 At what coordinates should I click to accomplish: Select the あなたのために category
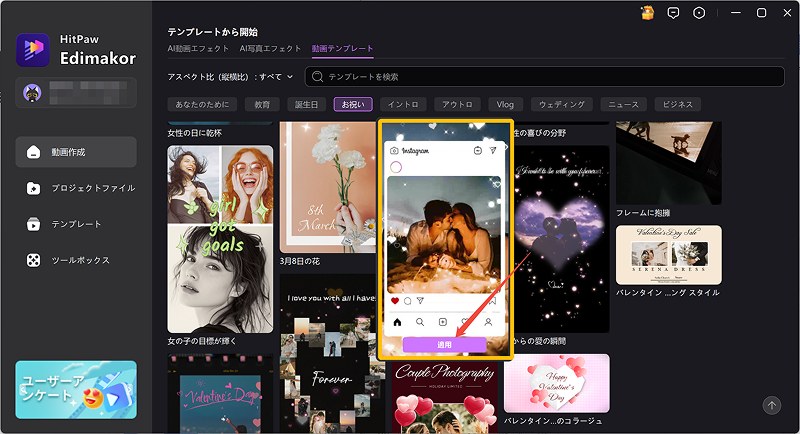pyautogui.click(x=203, y=105)
